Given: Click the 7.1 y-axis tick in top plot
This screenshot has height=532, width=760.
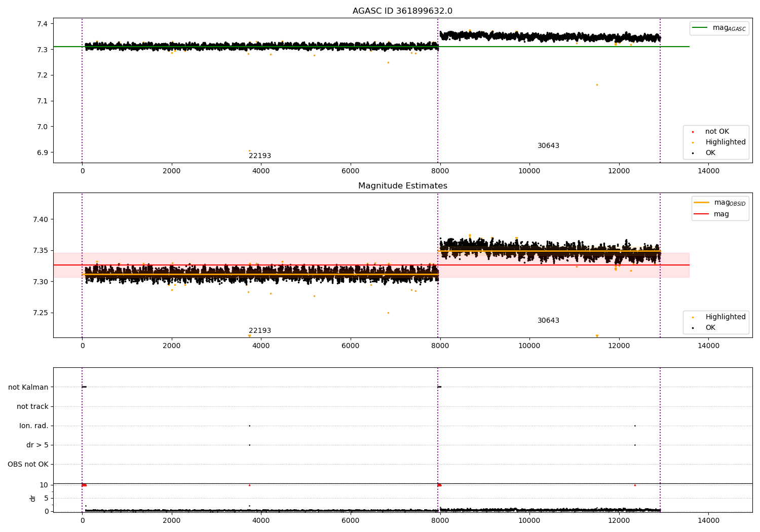Looking at the screenshot, I should click(x=42, y=101).
